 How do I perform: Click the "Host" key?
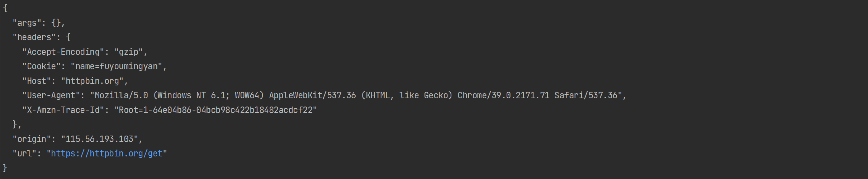(37, 81)
